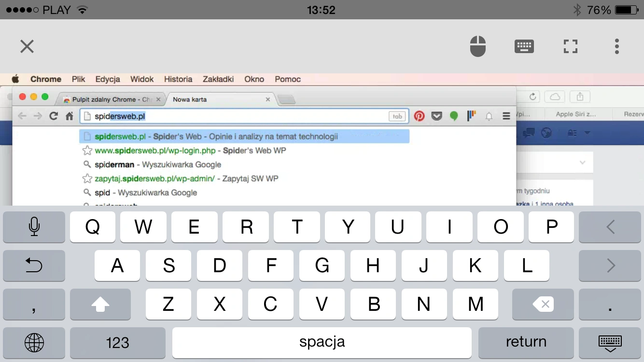Go to Chrome home page
This screenshot has width=644, height=362.
click(69, 116)
